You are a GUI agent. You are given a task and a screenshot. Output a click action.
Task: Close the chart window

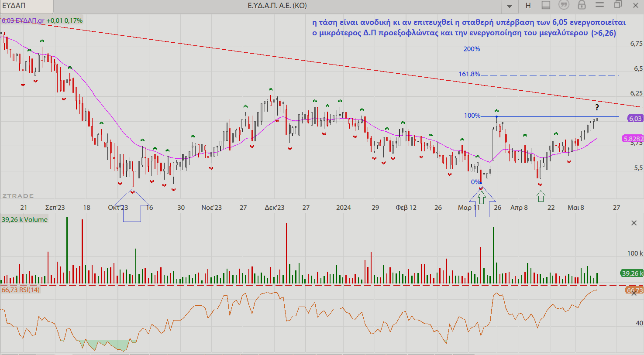coord(636,5)
